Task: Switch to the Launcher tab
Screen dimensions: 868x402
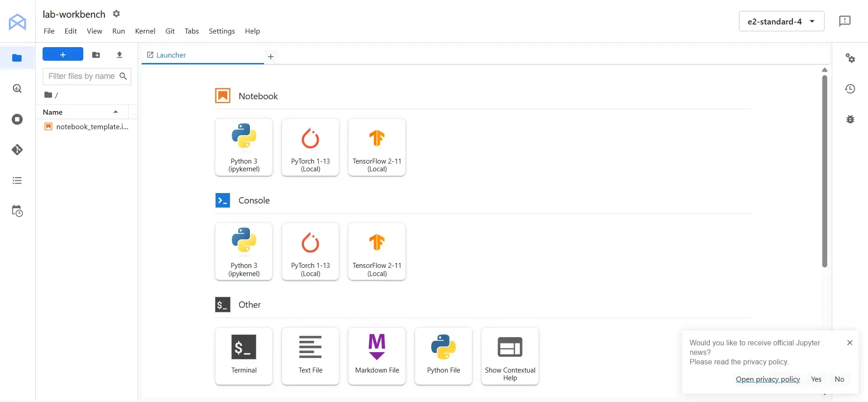Action: tap(171, 55)
